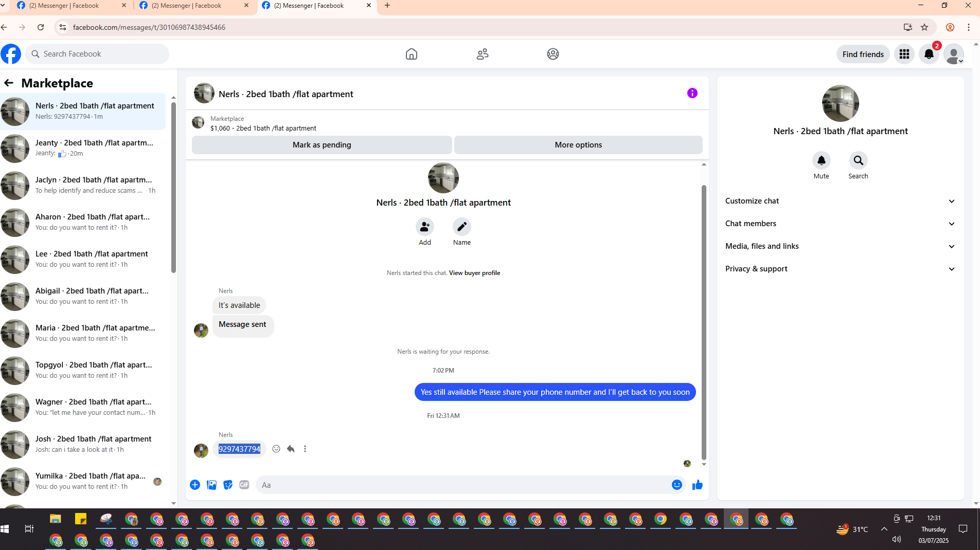The width and height of the screenshot is (980, 550).
Task: Expand the Chat members section
Action: pos(840,224)
